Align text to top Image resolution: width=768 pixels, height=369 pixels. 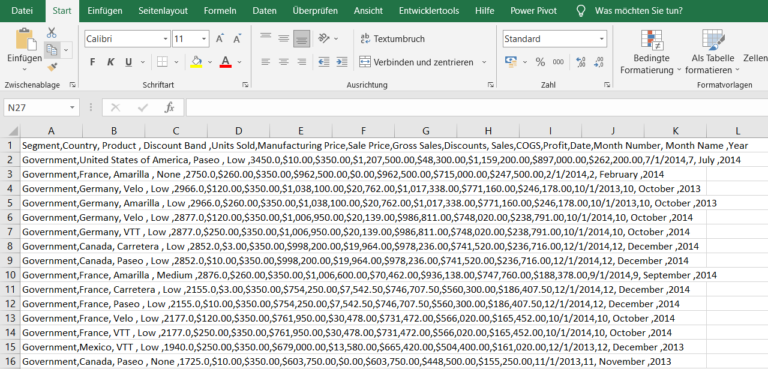coord(265,38)
